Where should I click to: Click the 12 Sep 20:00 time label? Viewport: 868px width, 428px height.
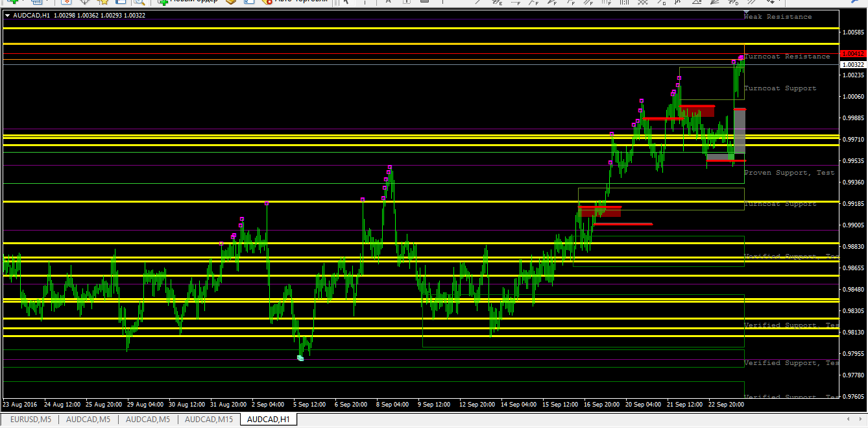[477, 404]
